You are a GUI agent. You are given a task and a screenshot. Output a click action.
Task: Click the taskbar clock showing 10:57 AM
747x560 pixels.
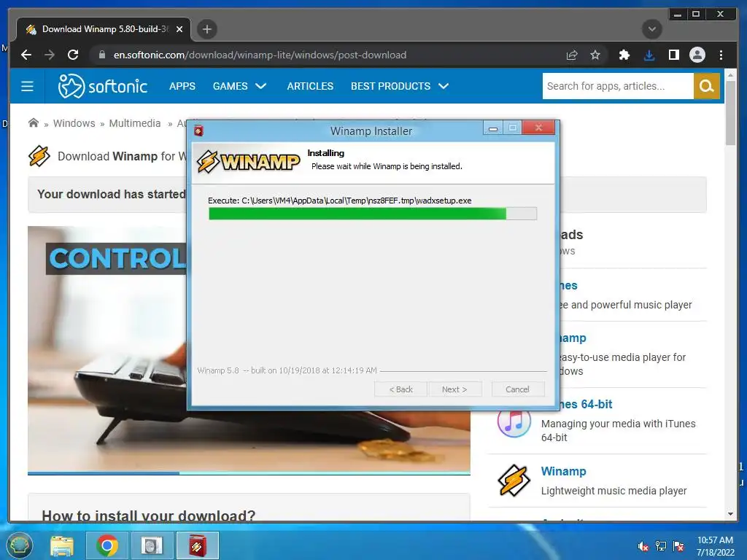[715, 546]
